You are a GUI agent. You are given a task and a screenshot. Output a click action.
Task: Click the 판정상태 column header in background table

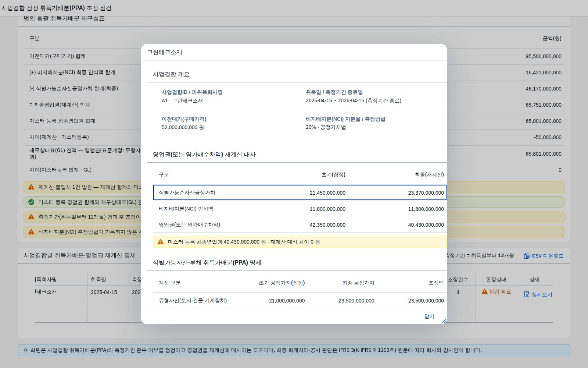tap(496, 280)
